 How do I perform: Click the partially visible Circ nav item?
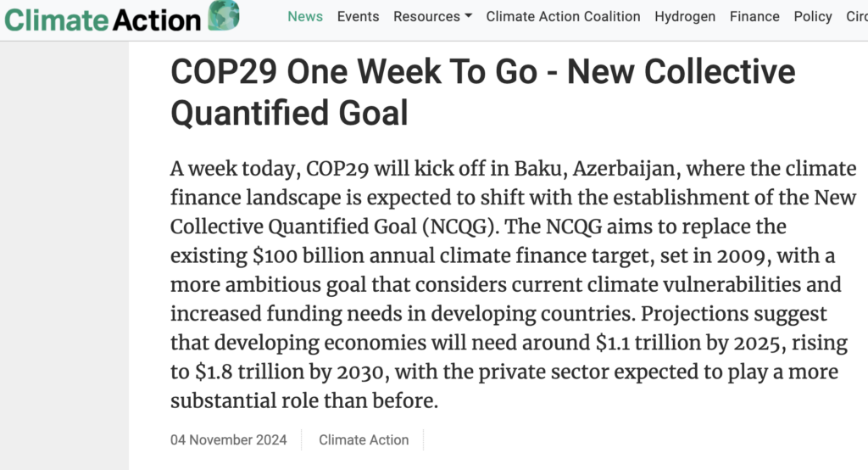857,17
